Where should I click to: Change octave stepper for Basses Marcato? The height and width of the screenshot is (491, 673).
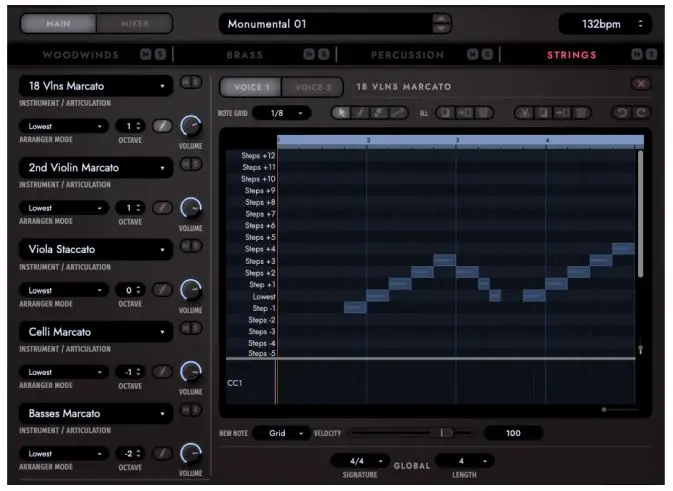[138, 454]
